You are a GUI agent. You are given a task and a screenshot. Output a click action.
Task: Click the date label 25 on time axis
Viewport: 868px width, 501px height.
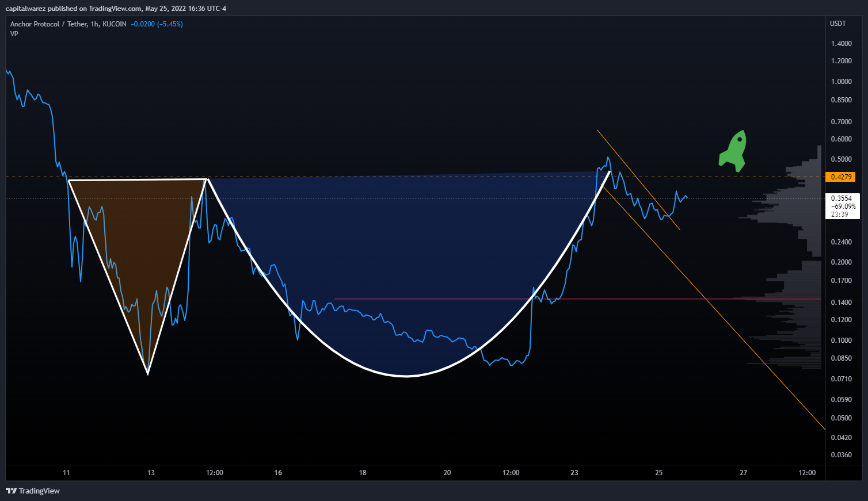point(659,473)
